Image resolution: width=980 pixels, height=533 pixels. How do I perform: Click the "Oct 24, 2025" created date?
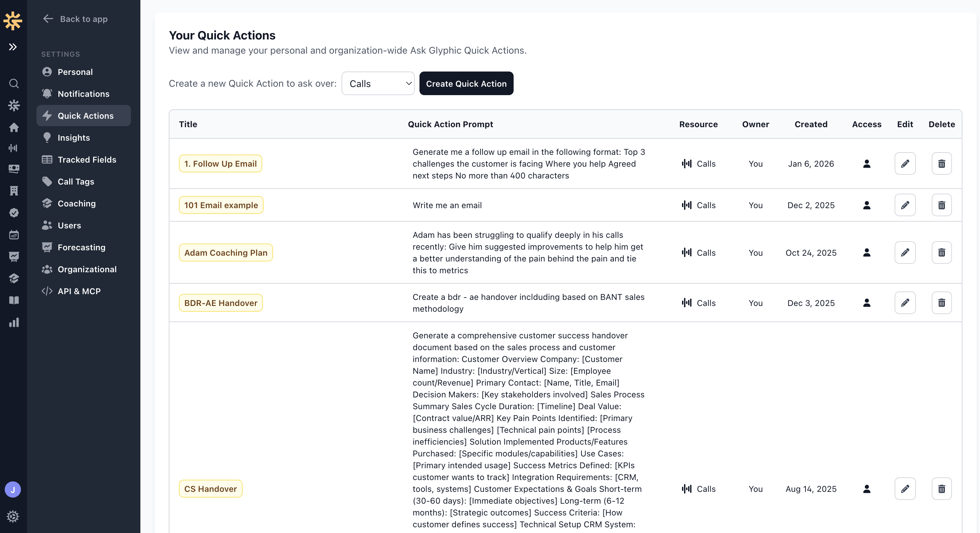811,253
